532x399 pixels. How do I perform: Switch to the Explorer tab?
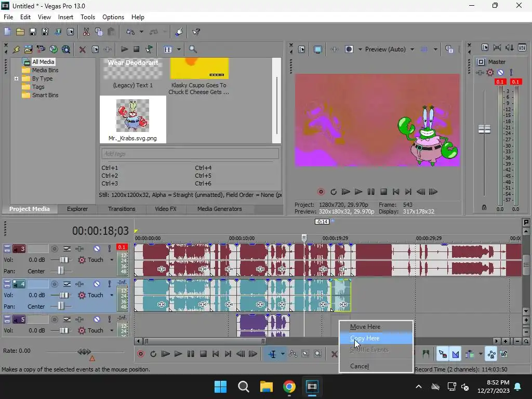(x=77, y=209)
